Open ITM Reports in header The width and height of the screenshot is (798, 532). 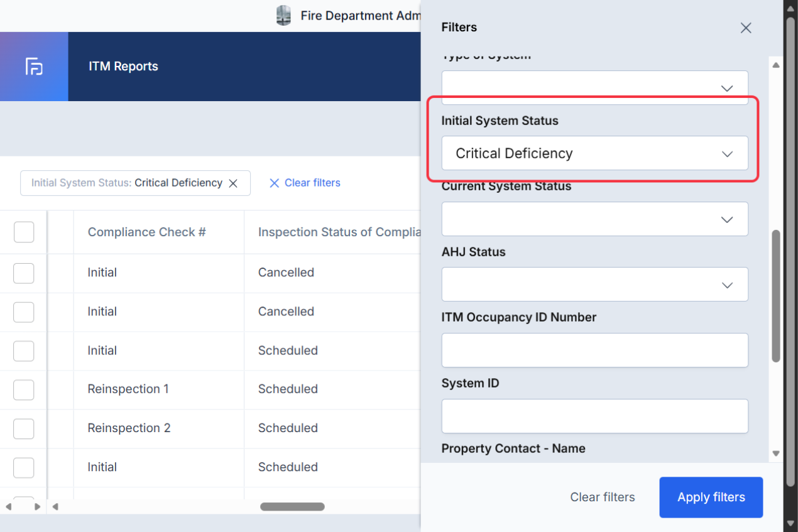tap(123, 67)
